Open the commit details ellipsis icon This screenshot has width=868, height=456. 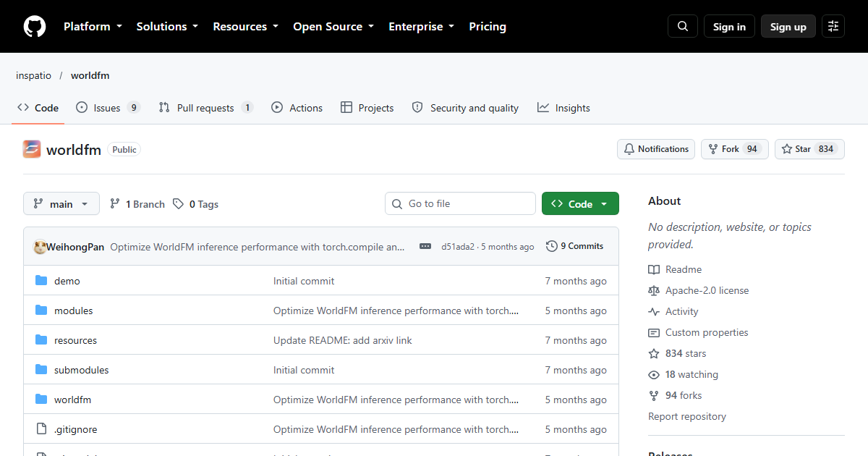click(425, 246)
